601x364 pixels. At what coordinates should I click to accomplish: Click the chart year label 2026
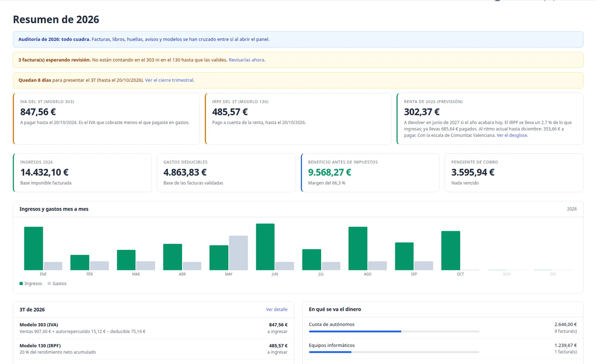coord(572,209)
